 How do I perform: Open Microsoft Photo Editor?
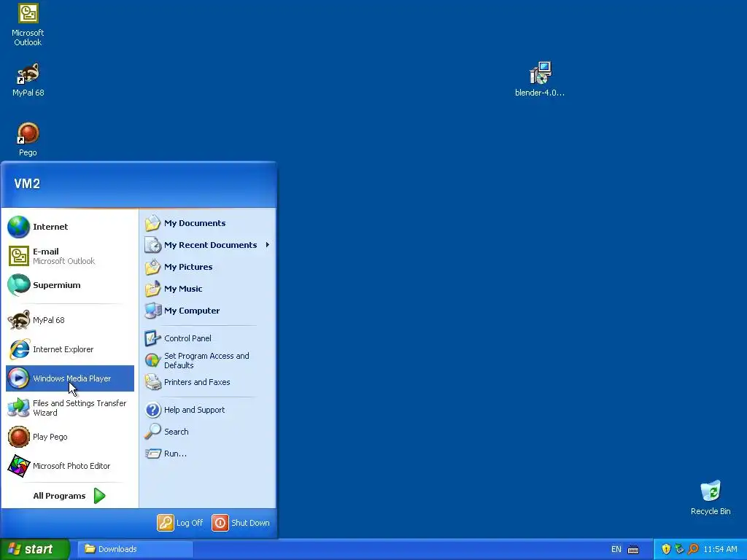pyautogui.click(x=69, y=466)
